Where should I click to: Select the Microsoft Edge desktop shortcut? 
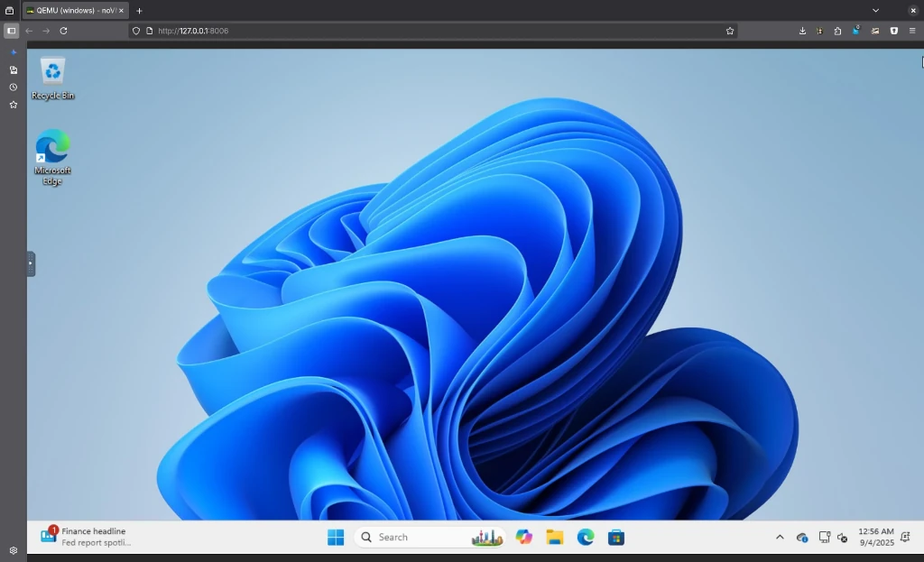coord(52,157)
